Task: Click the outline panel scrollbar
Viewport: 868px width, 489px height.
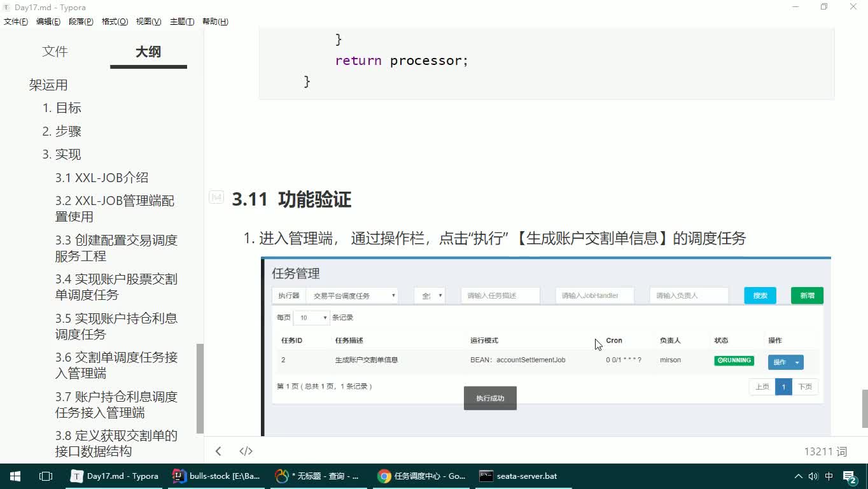Action: pos(200,388)
